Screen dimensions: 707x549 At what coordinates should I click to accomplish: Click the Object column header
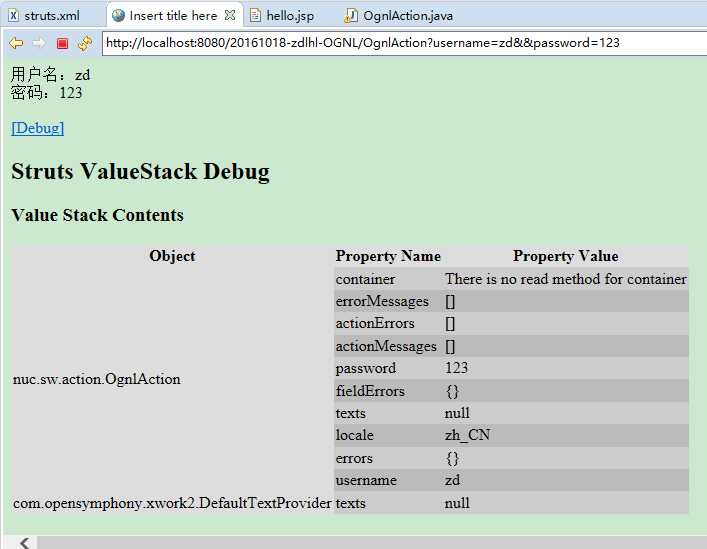(172, 256)
